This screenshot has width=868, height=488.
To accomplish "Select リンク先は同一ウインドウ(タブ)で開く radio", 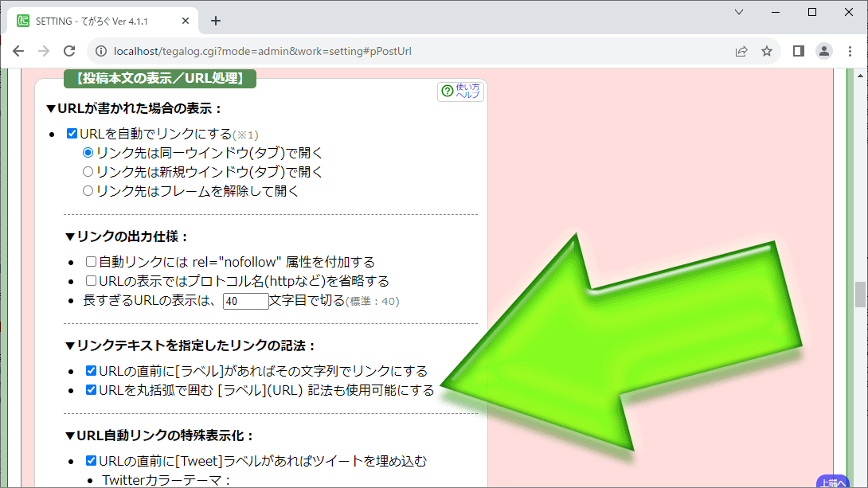I will [88, 152].
